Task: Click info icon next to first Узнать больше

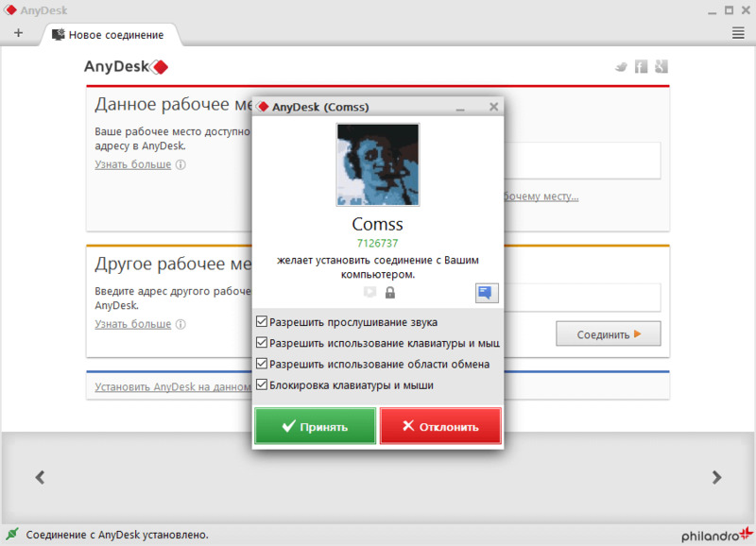Action: (180, 164)
